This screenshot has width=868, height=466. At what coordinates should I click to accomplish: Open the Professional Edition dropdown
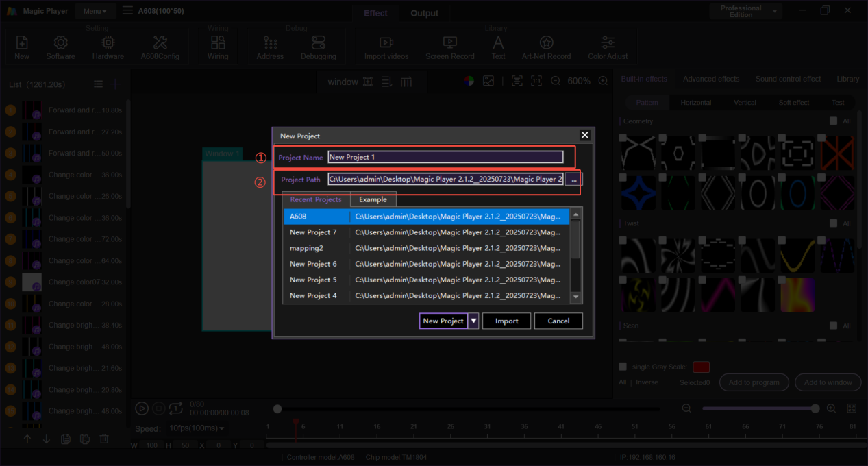click(746, 12)
